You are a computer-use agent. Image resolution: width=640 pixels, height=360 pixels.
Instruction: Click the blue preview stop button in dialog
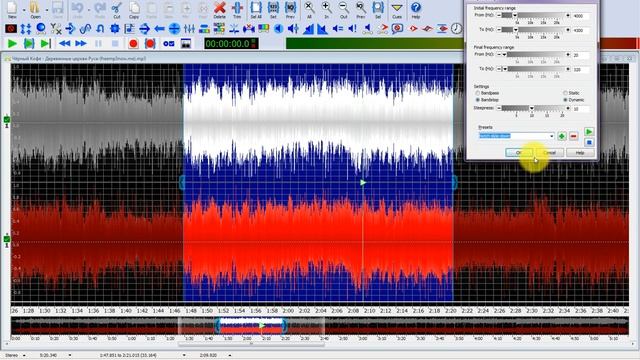tap(589, 142)
